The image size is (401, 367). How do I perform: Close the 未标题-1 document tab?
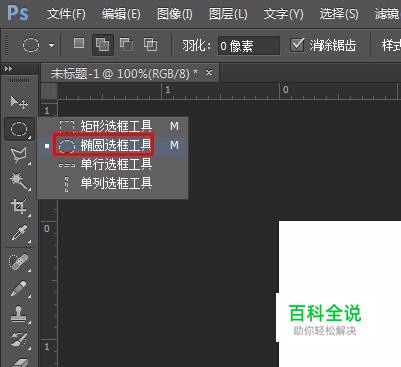point(209,72)
